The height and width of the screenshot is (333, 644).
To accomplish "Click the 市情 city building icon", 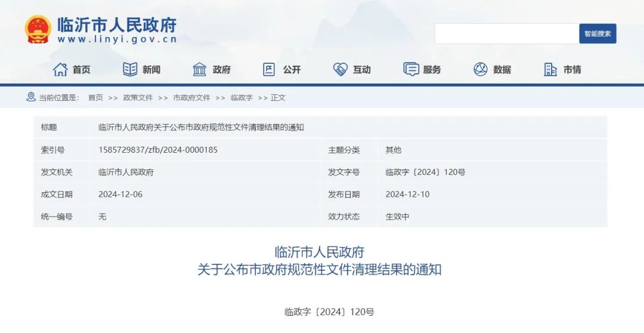I will [550, 69].
